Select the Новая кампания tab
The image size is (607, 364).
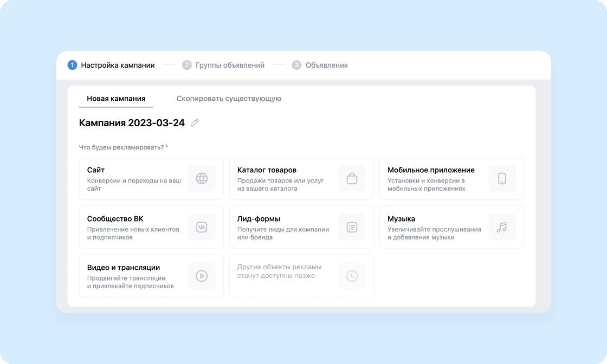(x=115, y=99)
